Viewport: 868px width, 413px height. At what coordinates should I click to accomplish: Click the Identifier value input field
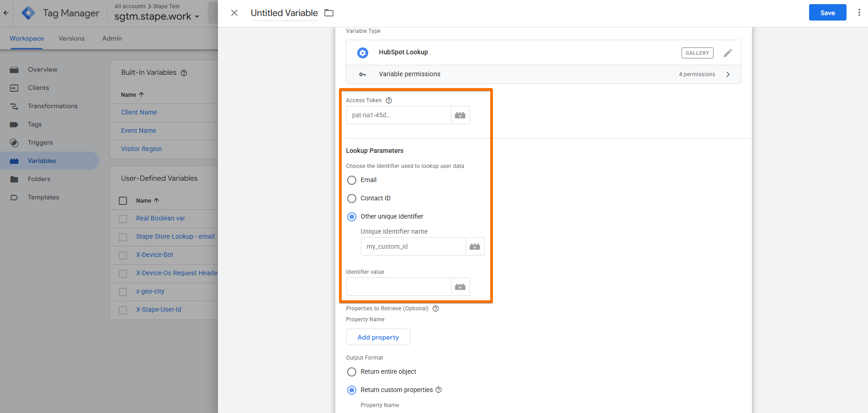point(399,287)
